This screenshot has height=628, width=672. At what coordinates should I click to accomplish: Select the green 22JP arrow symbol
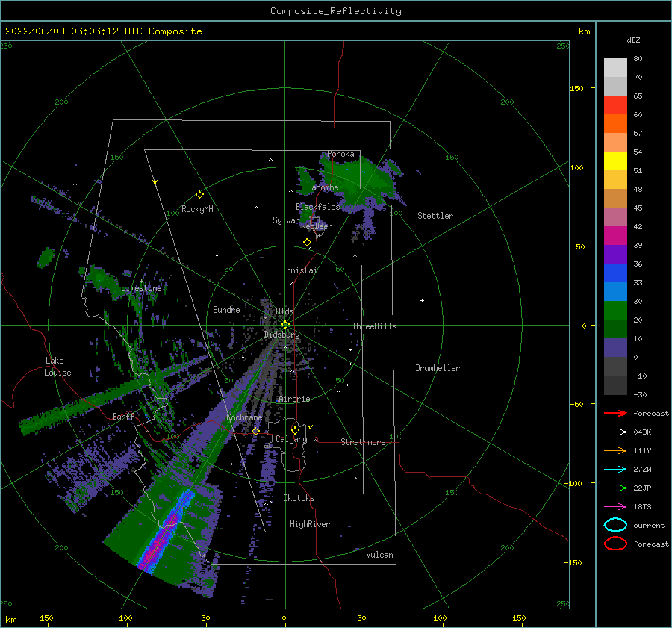coord(615,488)
